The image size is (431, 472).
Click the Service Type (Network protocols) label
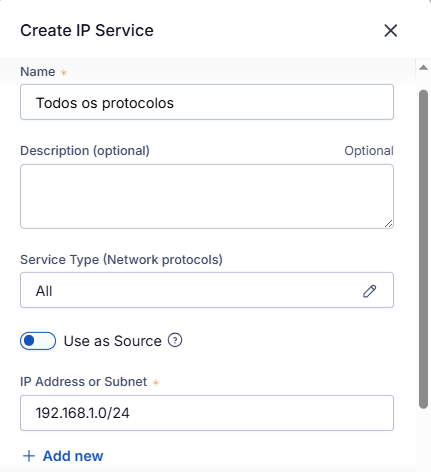click(121, 260)
